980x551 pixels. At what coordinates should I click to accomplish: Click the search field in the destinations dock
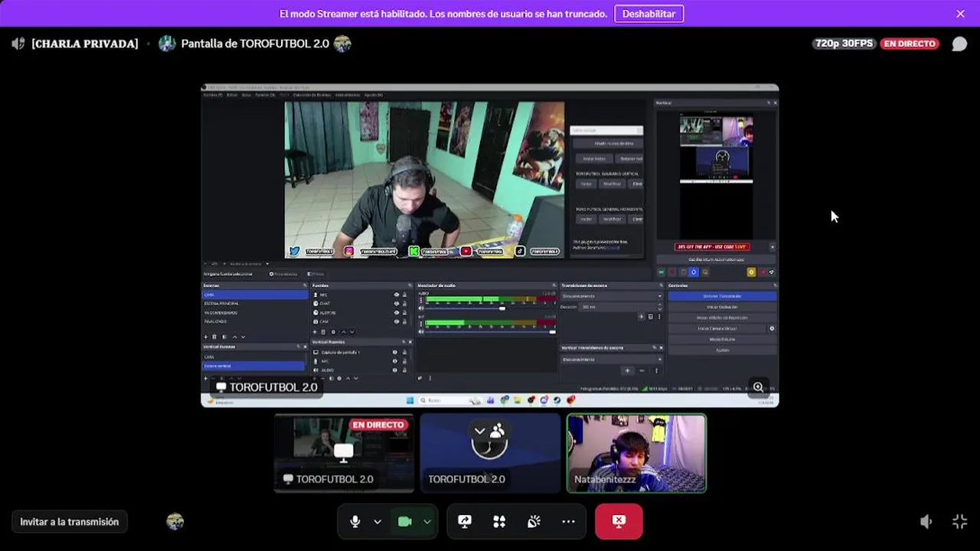606,130
